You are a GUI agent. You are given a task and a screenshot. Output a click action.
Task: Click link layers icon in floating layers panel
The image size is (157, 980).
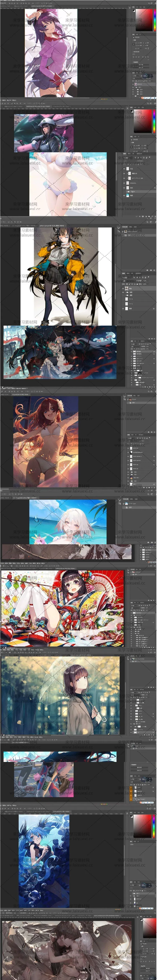136,216
